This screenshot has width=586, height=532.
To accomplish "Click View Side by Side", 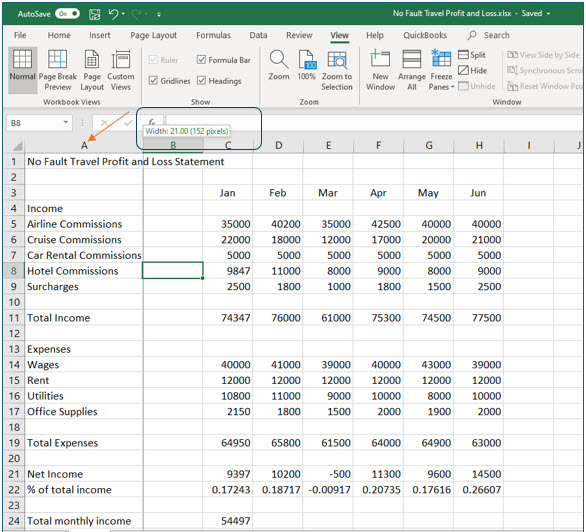I will coord(543,55).
